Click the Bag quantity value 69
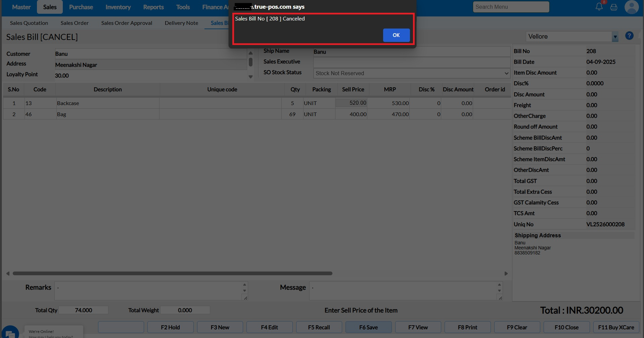Screen dimensions: 644x338 click(292, 114)
